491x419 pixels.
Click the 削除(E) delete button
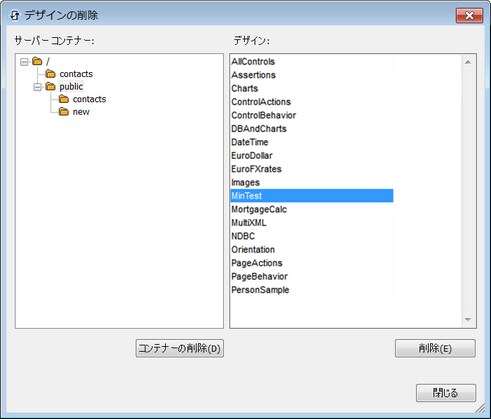[435, 348]
